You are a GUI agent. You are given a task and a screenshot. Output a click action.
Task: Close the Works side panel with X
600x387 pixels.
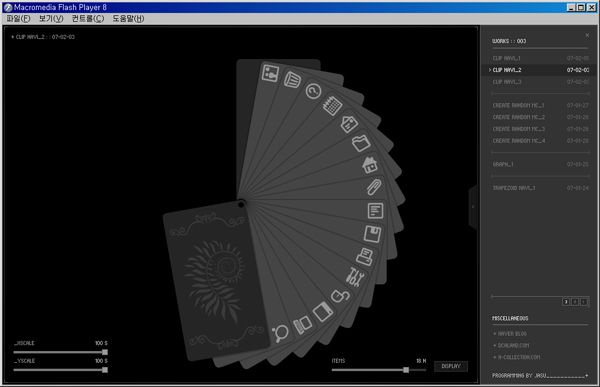[587, 36]
